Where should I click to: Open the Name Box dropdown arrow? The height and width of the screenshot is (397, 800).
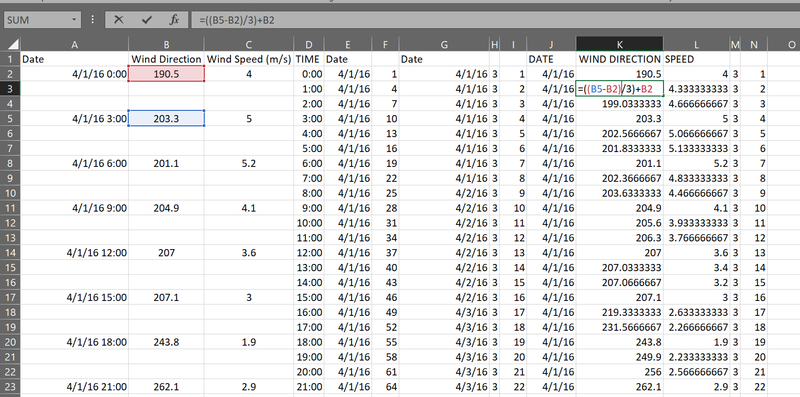[x=74, y=20]
